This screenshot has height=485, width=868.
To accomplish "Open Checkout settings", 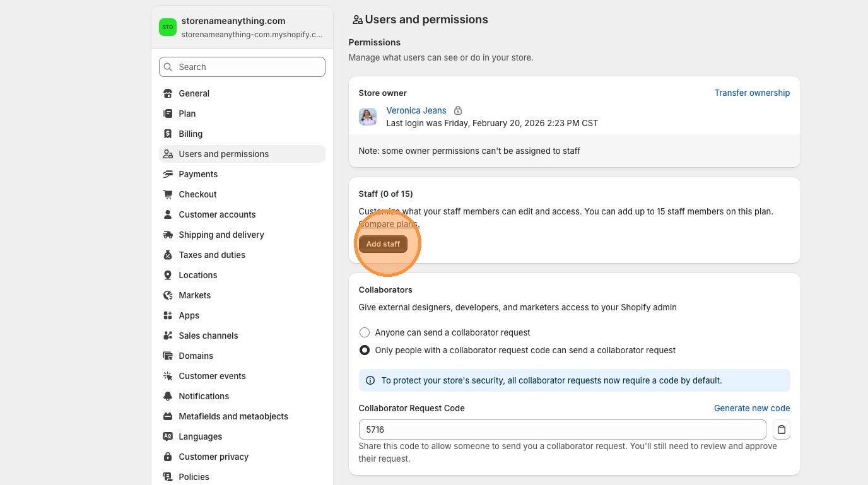I will tap(242, 194).
